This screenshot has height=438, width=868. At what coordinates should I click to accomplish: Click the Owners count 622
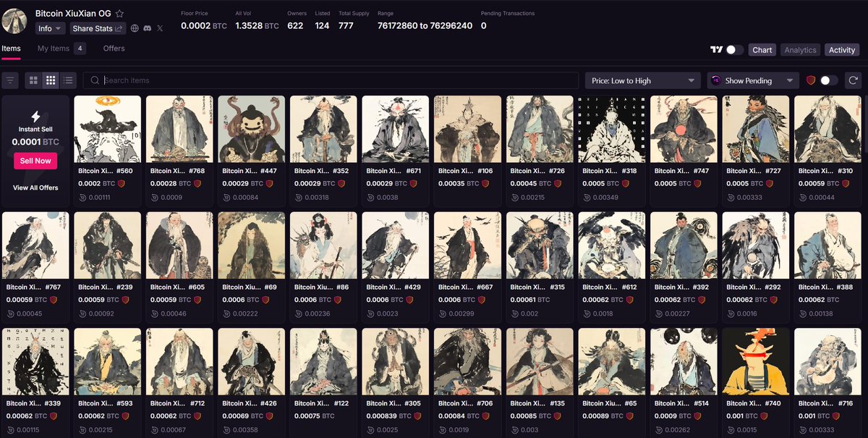point(294,26)
